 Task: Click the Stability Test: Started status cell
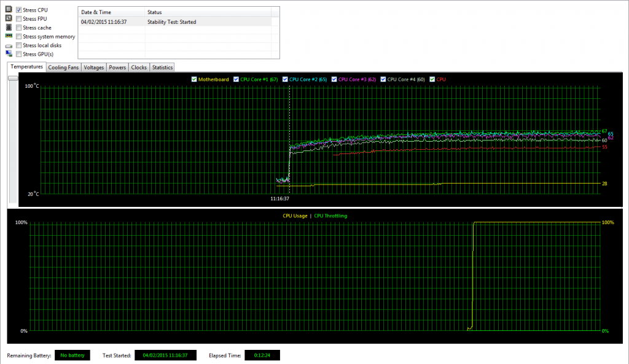pos(172,22)
